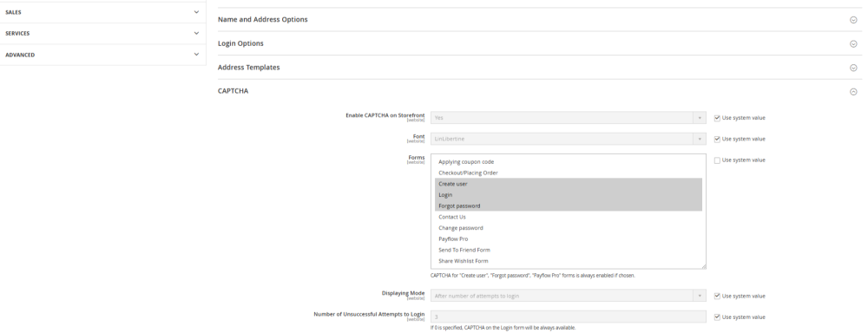Click the Number of Unsuccessful Attempts field

coord(568,317)
